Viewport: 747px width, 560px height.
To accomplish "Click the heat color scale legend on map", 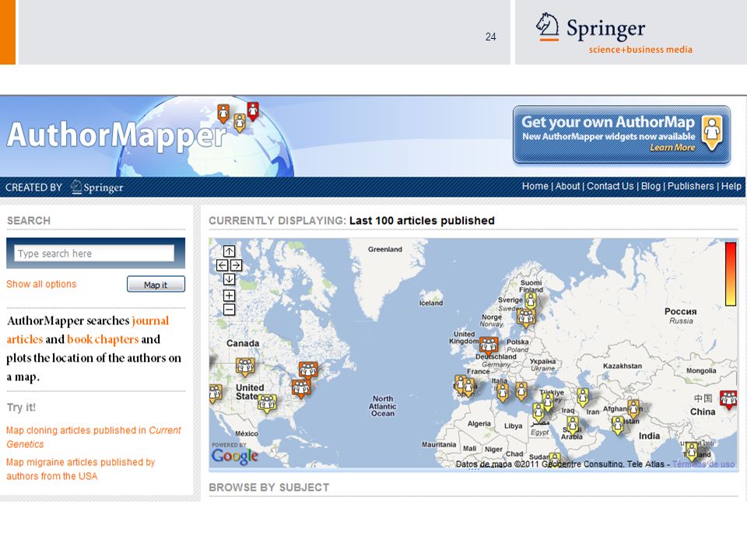I will coord(731,274).
